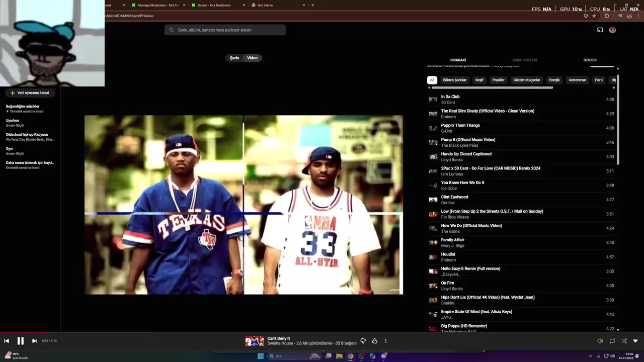The height and width of the screenshot is (362, 644).
Task: Switch to Şarkı mode
Action: coord(234,58)
